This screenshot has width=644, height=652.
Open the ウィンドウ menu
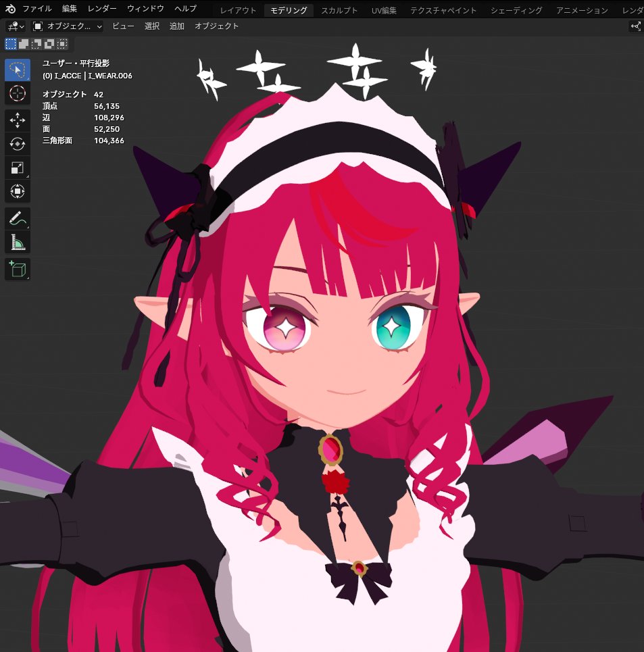[x=145, y=8]
